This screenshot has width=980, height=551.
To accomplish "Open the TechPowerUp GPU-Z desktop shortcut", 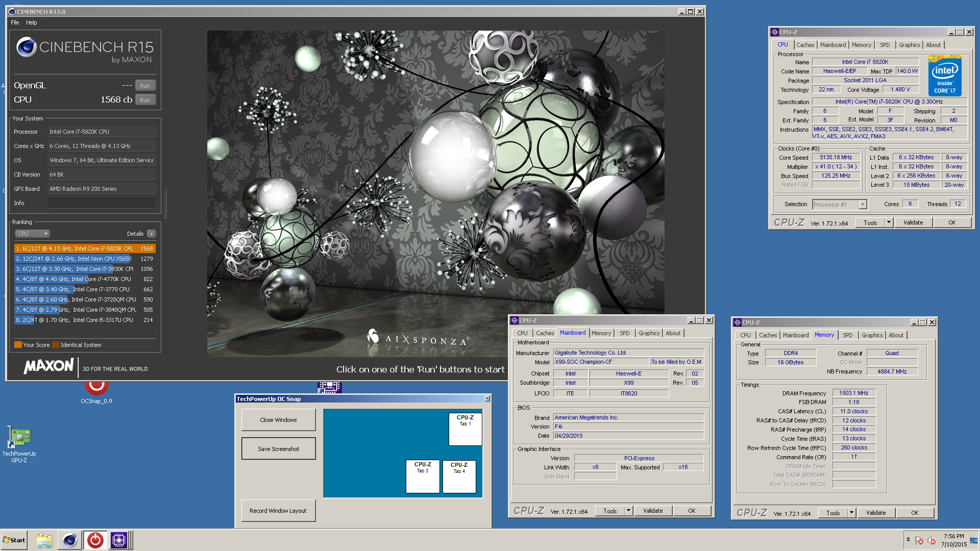I will pyautogui.click(x=19, y=444).
